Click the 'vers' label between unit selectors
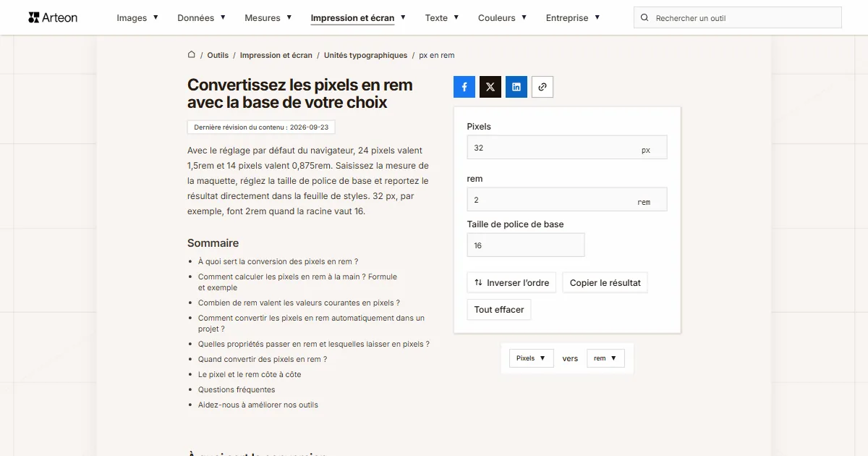Screen dimensions: 868x456 point(570,358)
